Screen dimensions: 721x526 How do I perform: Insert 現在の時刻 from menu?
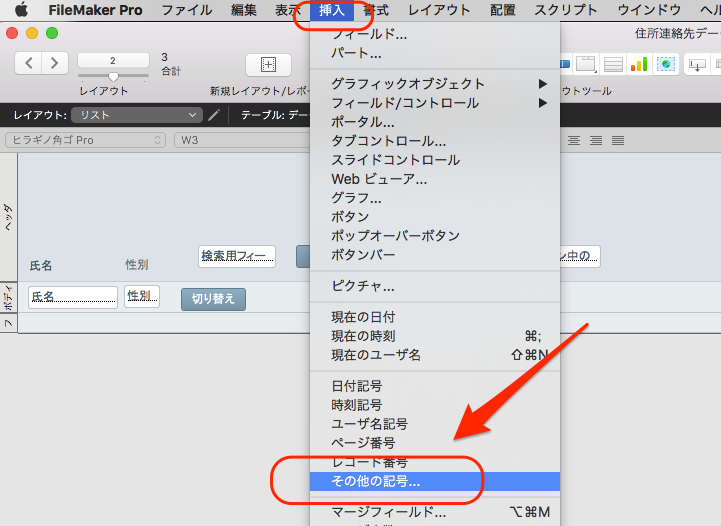click(435, 336)
